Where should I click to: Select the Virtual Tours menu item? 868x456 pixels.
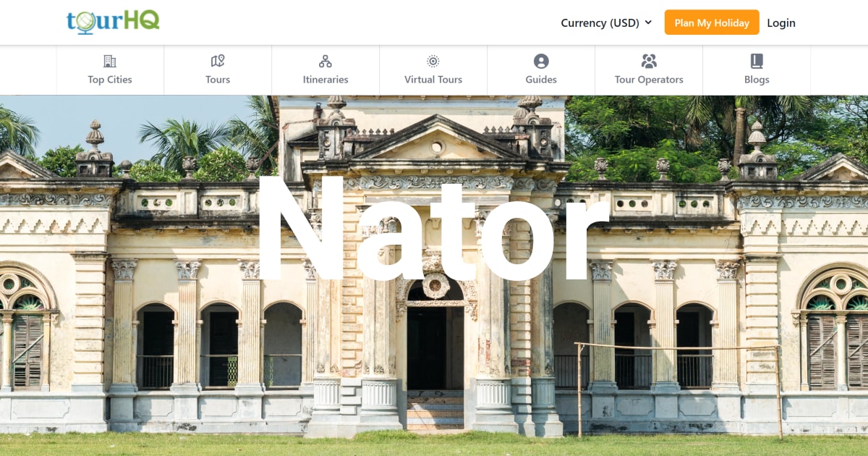coord(433,80)
